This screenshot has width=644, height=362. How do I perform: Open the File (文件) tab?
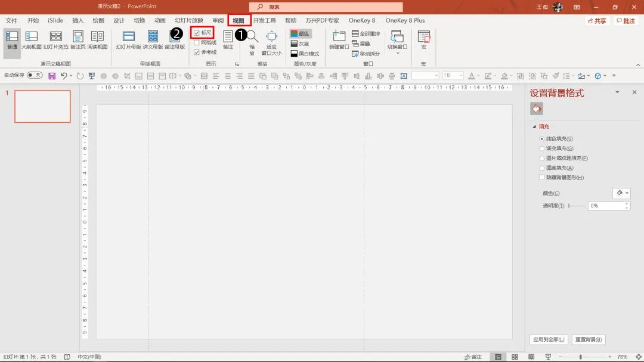coord(11,20)
